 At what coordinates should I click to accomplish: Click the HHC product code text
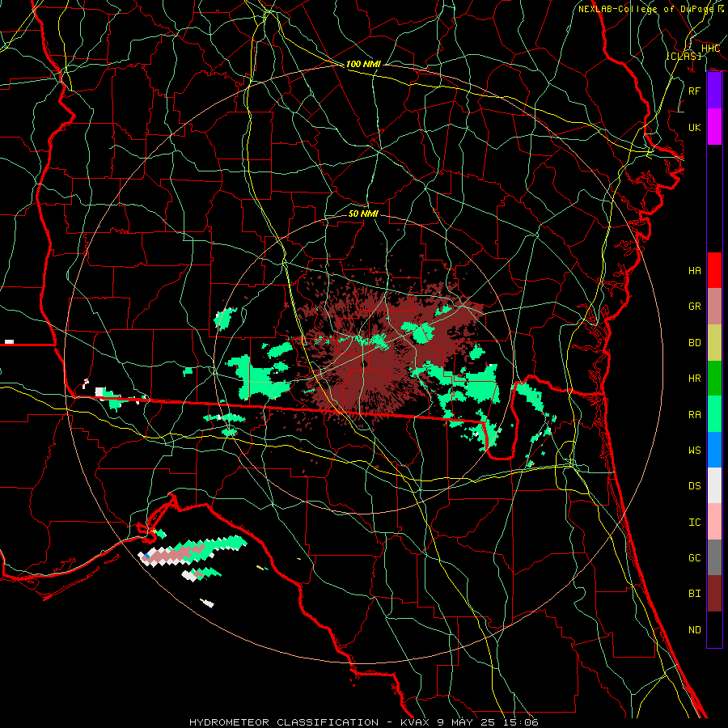click(x=710, y=49)
